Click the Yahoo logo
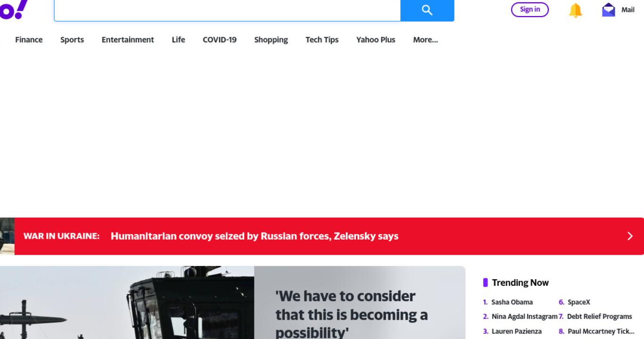The width and height of the screenshot is (644, 339). [x=13, y=9]
